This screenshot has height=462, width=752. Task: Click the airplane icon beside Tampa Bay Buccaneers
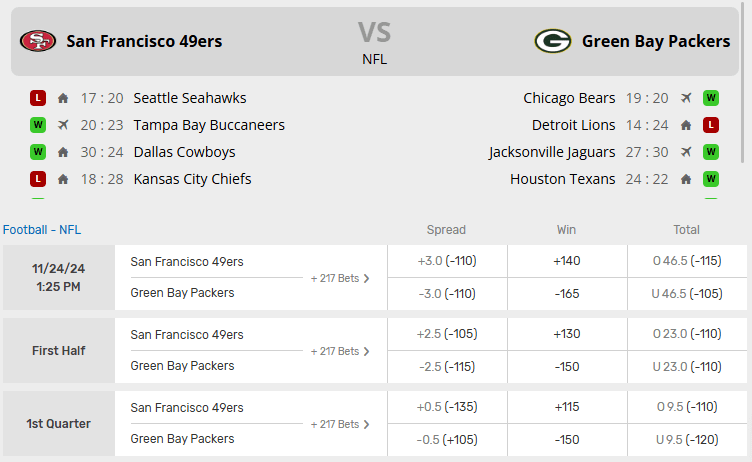(x=63, y=125)
